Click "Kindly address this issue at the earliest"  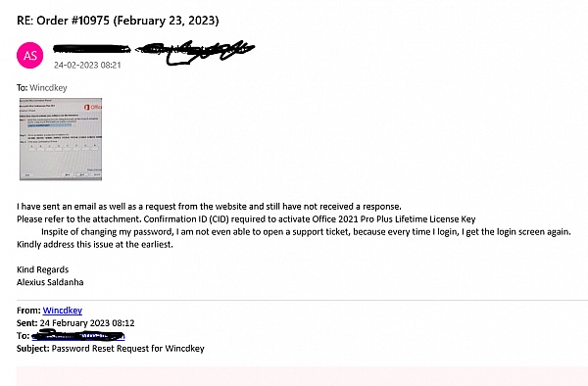[x=95, y=244]
